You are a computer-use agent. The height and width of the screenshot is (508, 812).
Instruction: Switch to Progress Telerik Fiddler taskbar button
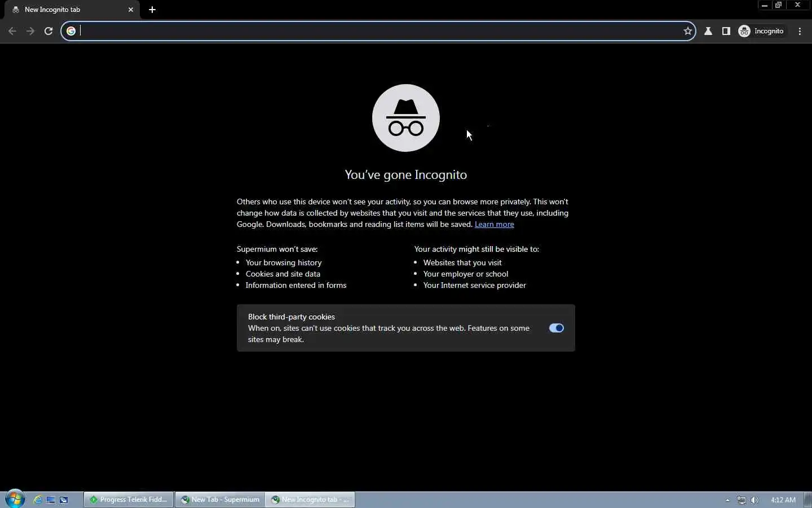click(129, 500)
